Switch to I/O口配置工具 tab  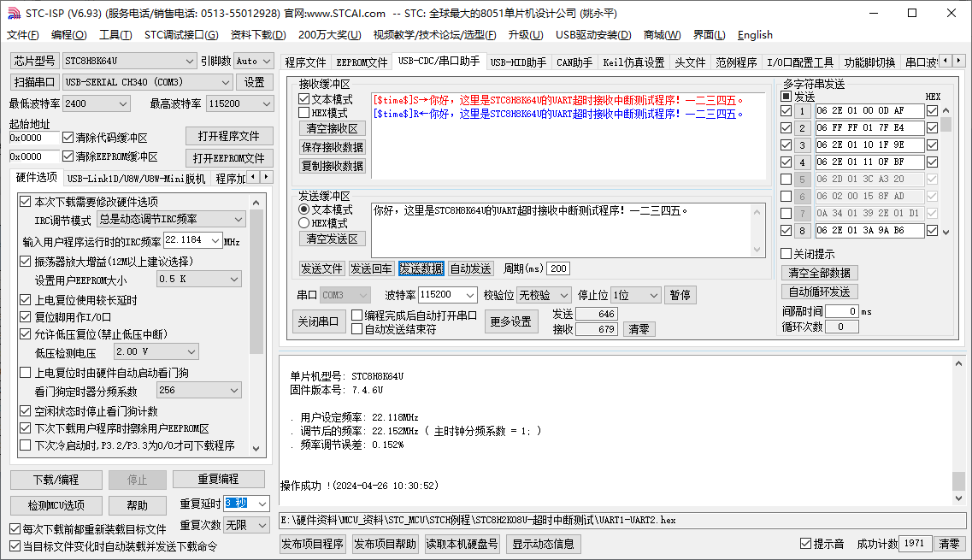point(800,62)
